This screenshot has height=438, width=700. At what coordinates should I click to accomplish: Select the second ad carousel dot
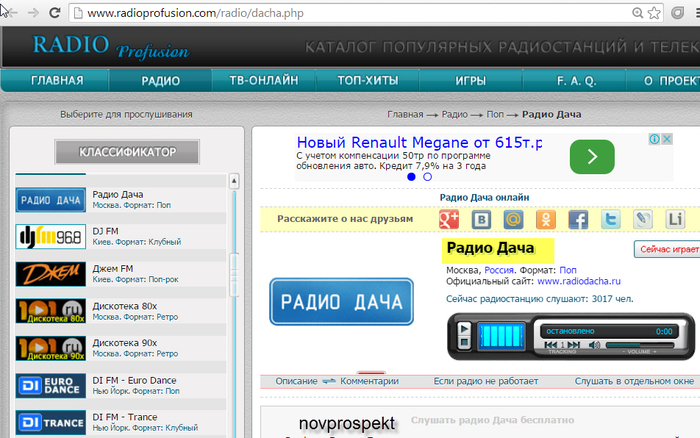(x=427, y=176)
